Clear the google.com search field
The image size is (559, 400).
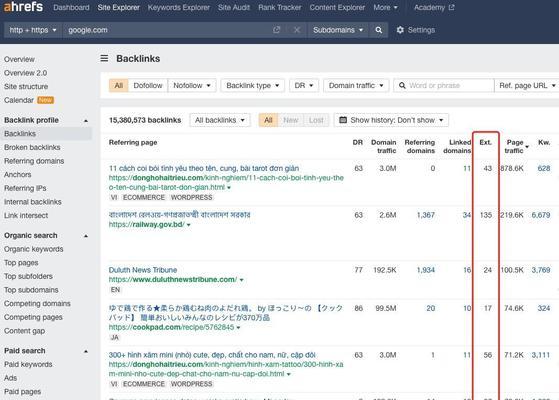pos(297,30)
